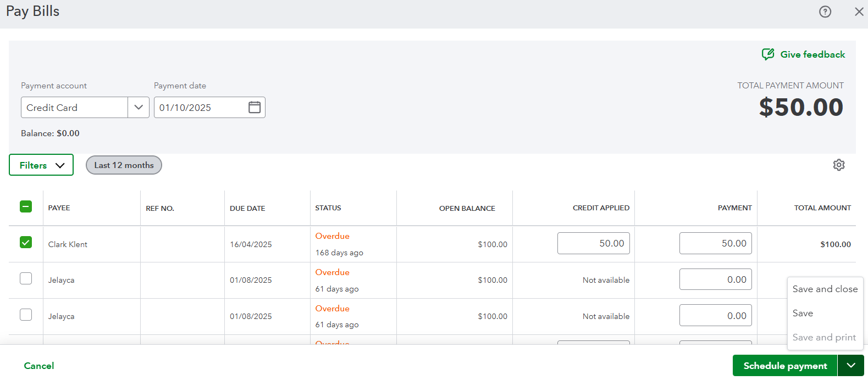
Task: Toggle the Schedule payment dropdown arrow
Action: (x=850, y=366)
